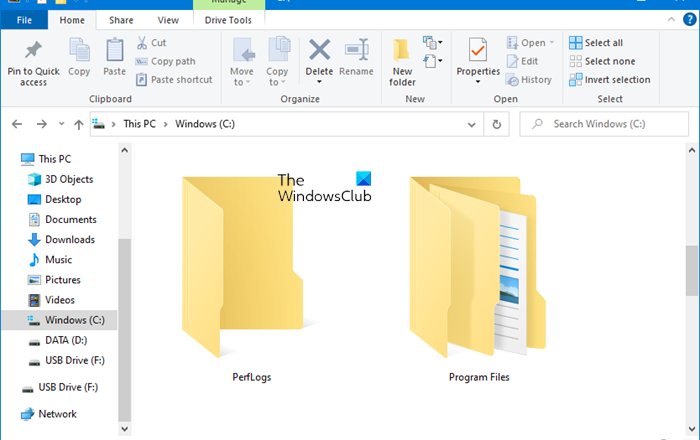Click Open in the Open group
The height and width of the screenshot is (440, 700).
[526, 43]
